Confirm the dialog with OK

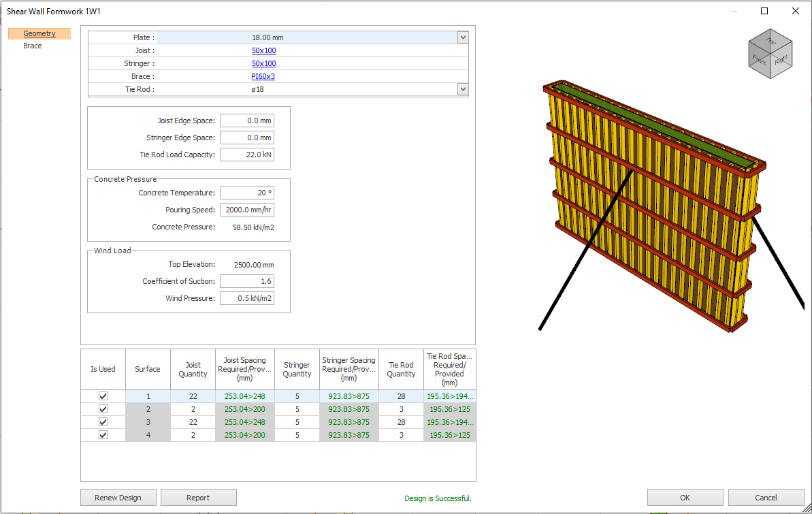685,498
